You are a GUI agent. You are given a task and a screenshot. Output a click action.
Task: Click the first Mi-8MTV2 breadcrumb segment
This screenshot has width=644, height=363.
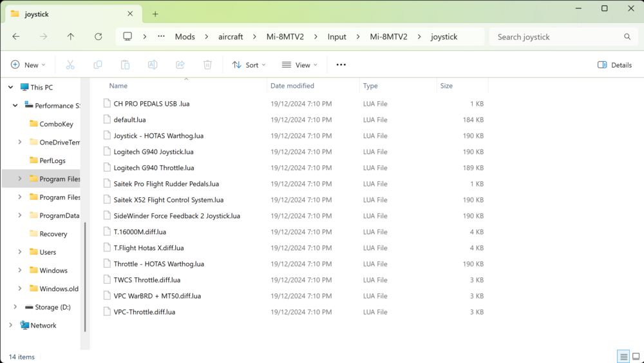coord(285,37)
